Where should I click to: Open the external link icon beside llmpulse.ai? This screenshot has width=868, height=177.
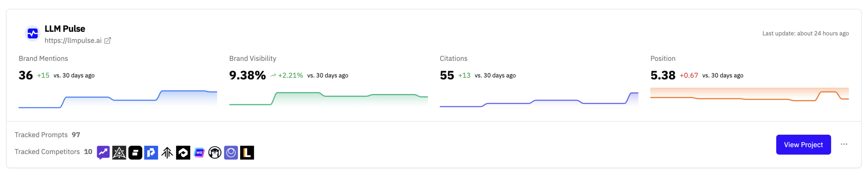107,41
